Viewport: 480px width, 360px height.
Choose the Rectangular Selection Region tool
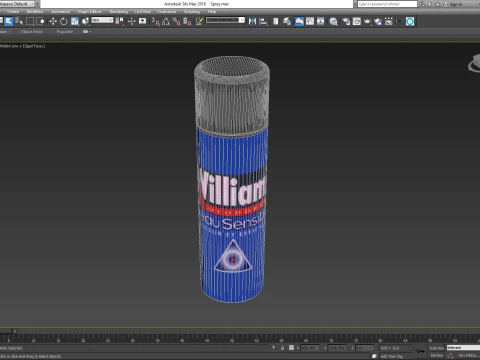pyautogui.click(x=30, y=22)
